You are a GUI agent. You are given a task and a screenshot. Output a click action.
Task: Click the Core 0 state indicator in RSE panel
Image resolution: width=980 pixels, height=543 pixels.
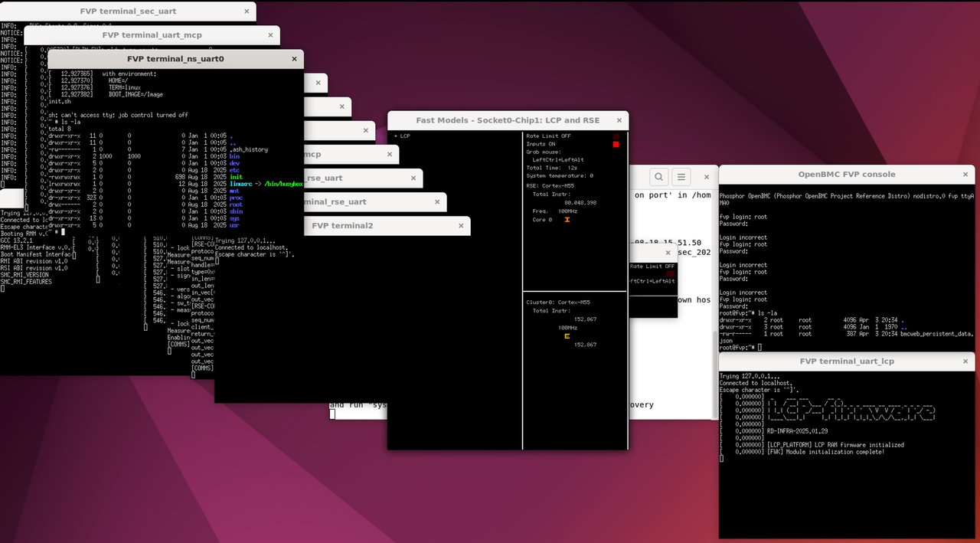[x=567, y=220]
